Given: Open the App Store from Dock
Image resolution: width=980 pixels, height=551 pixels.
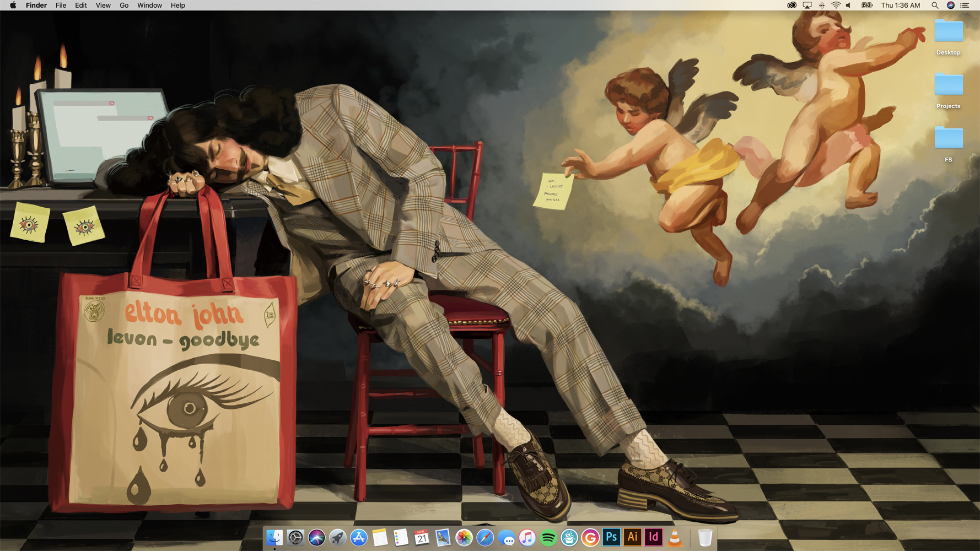Looking at the screenshot, I should point(359,537).
